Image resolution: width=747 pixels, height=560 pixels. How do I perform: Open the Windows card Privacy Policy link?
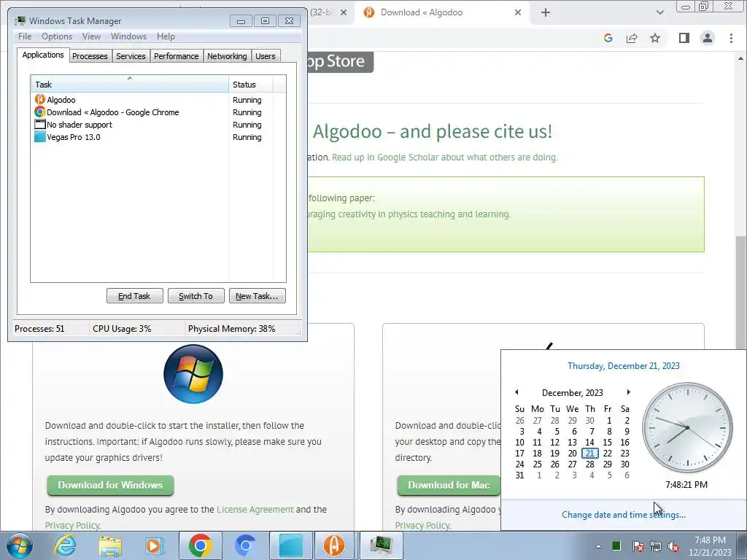click(72, 526)
